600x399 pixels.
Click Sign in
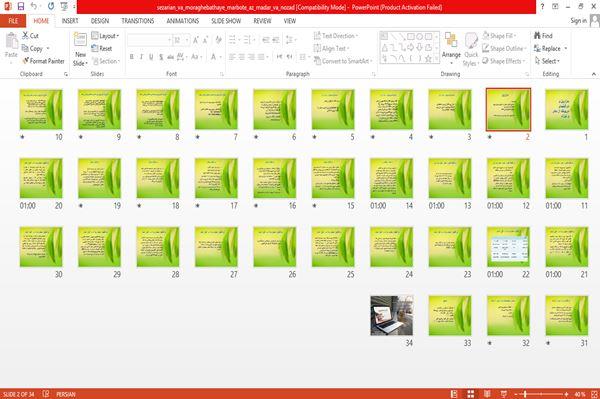tap(578, 21)
